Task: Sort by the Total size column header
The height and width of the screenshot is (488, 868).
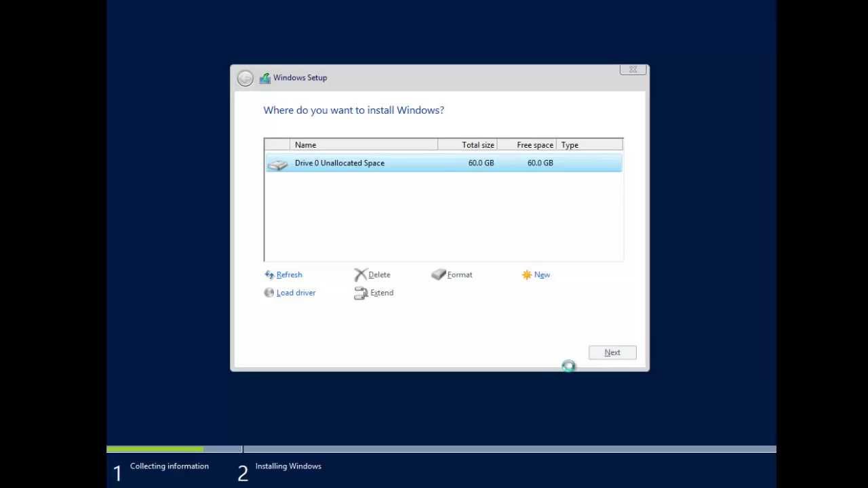Action: coord(467,145)
